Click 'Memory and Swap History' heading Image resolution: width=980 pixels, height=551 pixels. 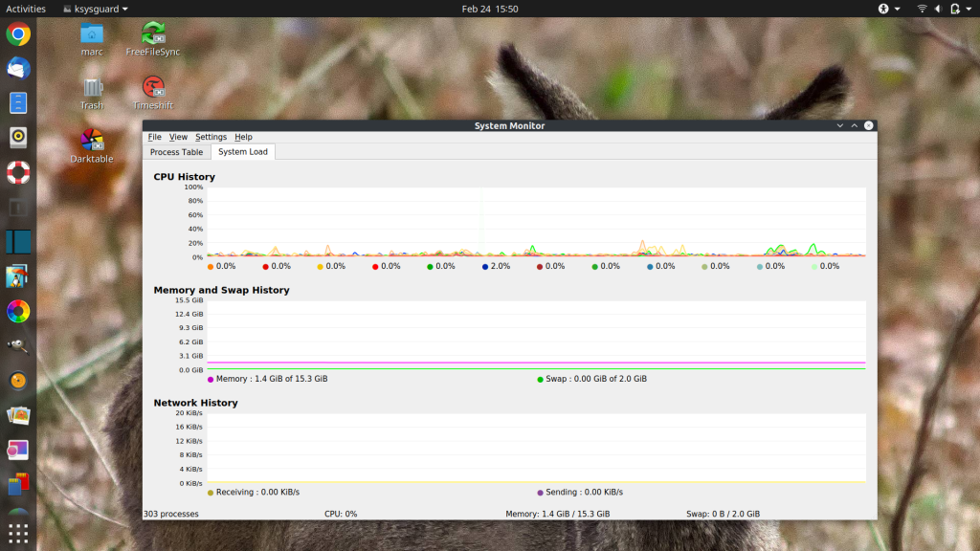pyautogui.click(x=221, y=290)
